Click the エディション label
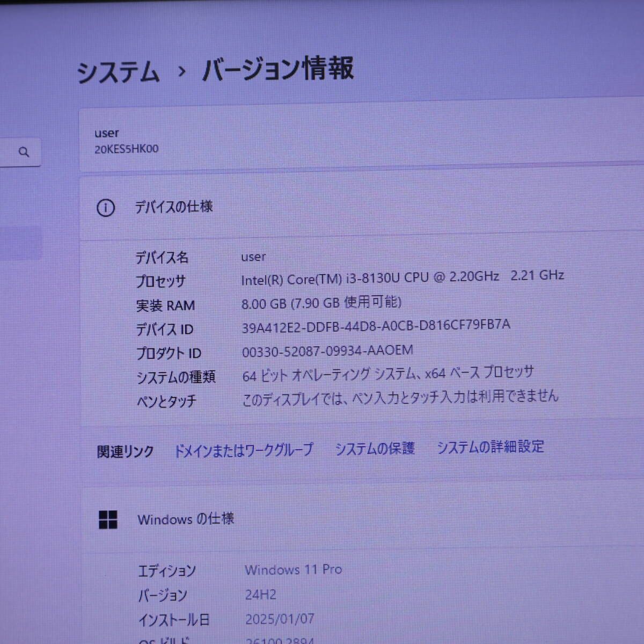The height and width of the screenshot is (644, 644). 167,571
